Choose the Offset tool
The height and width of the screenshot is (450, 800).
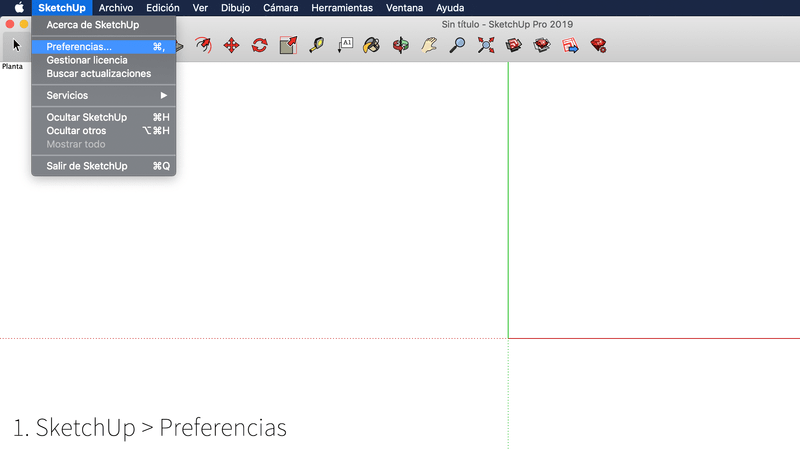click(204, 45)
